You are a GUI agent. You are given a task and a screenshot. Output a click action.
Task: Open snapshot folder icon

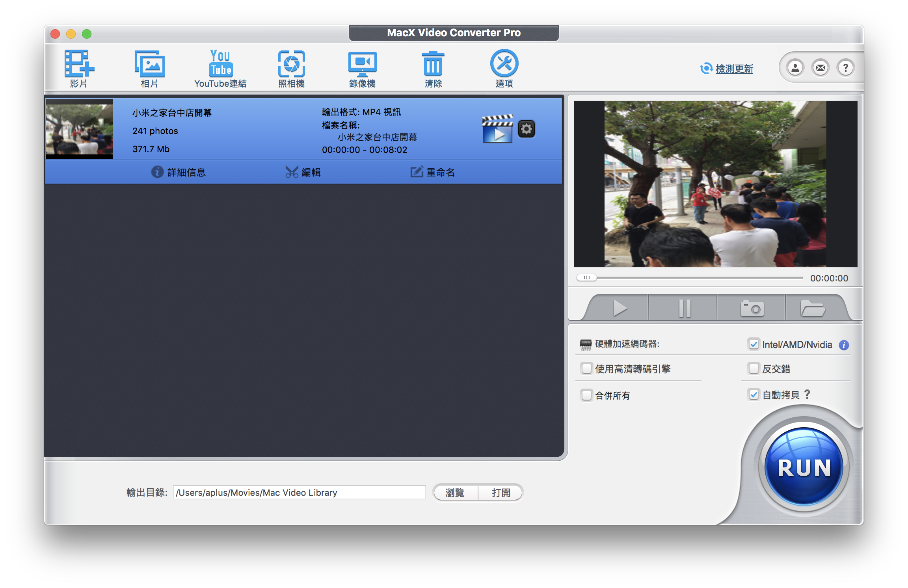tap(812, 308)
